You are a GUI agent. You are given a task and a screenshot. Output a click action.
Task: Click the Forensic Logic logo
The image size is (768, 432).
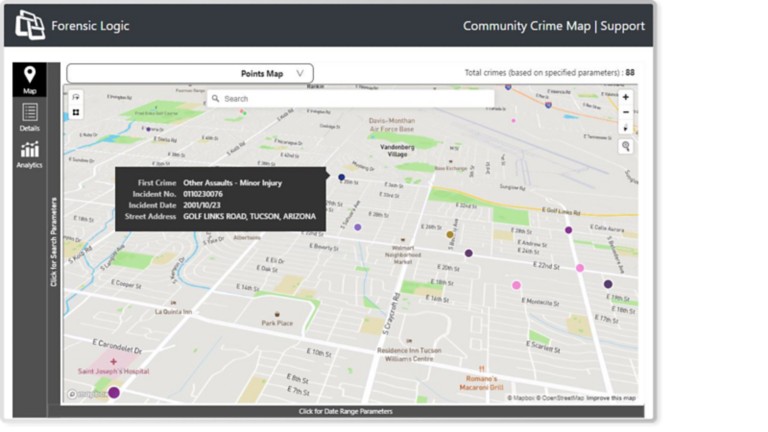(x=30, y=25)
